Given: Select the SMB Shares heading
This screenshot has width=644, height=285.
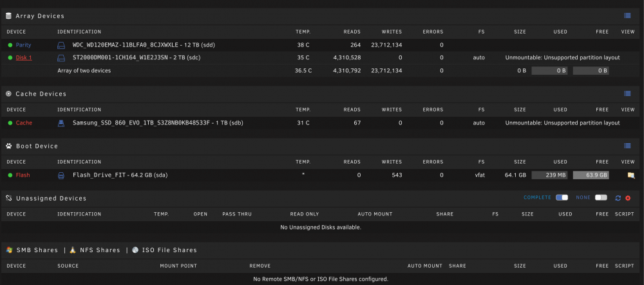Looking at the screenshot, I should (x=37, y=250).
